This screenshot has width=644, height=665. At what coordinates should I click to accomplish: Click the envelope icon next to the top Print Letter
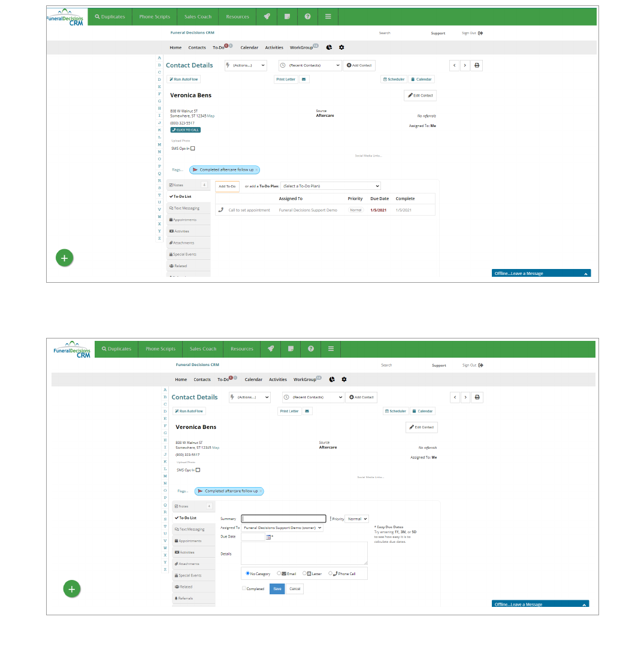point(304,79)
